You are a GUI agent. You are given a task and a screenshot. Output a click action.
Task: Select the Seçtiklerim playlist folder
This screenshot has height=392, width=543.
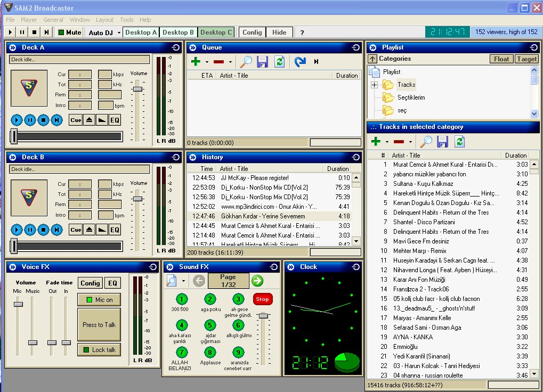pos(411,97)
